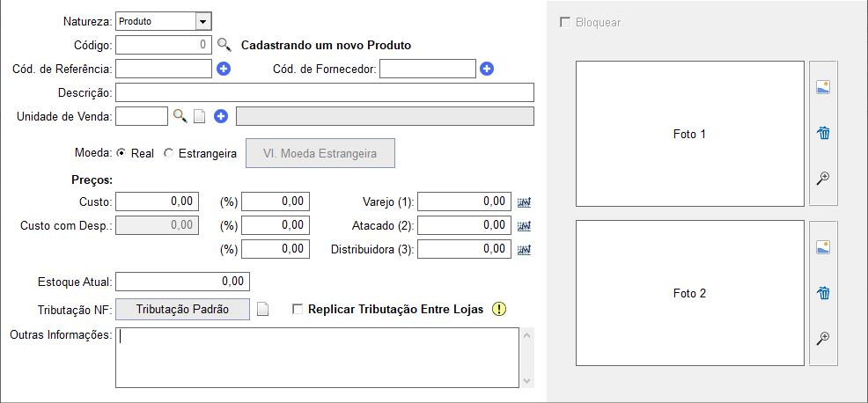
Task: Add Cód. de Fornecedor with plus icon
Action: [487, 69]
